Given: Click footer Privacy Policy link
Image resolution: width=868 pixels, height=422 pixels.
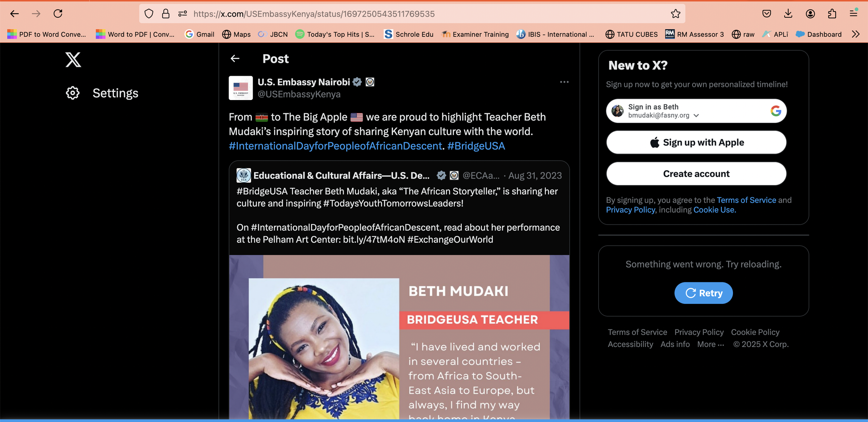Looking at the screenshot, I should click(699, 332).
